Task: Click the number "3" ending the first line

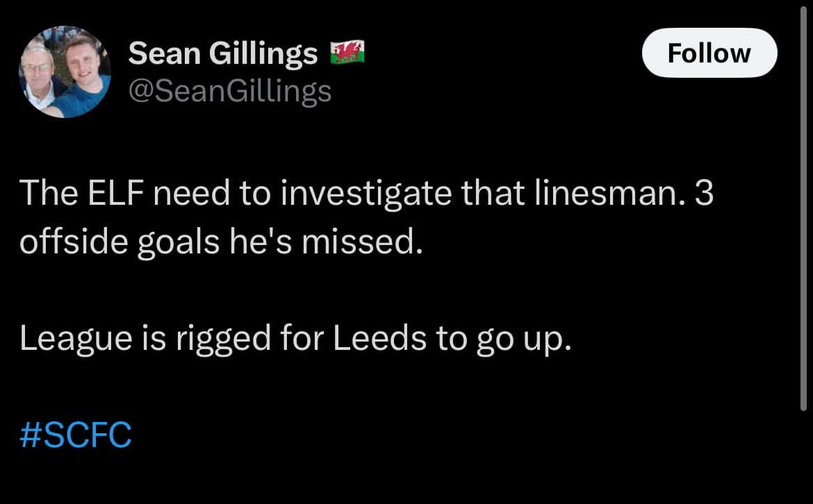Action: pyautogui.click(x=703, y=194)
